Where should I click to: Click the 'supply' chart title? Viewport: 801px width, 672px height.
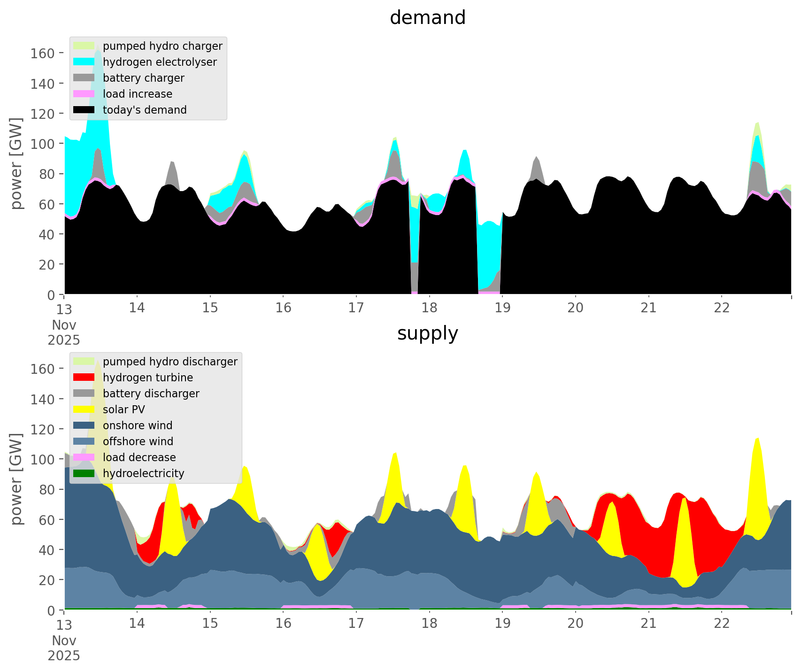427,333
